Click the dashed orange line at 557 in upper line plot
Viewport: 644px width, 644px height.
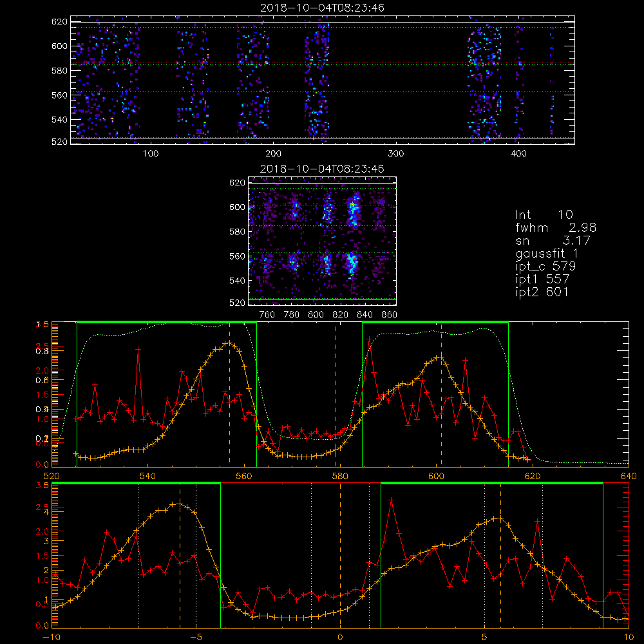tap(230, 394)
